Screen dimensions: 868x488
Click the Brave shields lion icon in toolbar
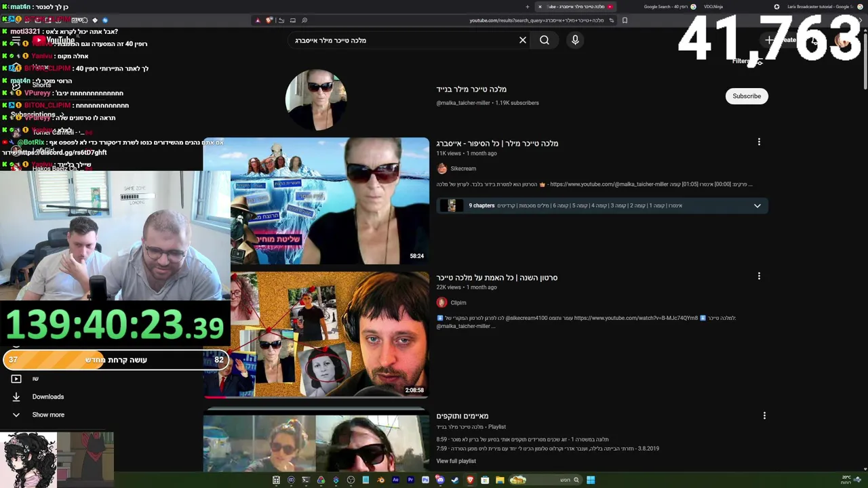click(x=269, y=20)
